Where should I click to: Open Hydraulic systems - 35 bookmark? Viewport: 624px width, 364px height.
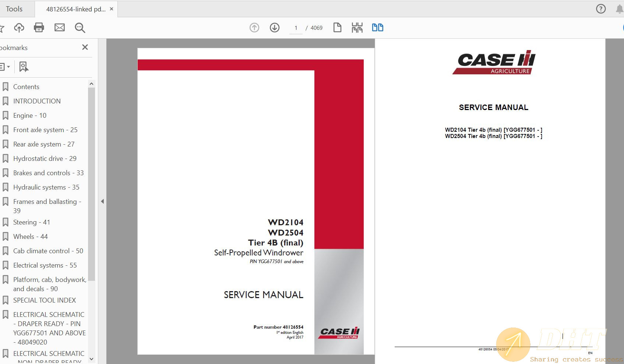click(x=46, y=187)
